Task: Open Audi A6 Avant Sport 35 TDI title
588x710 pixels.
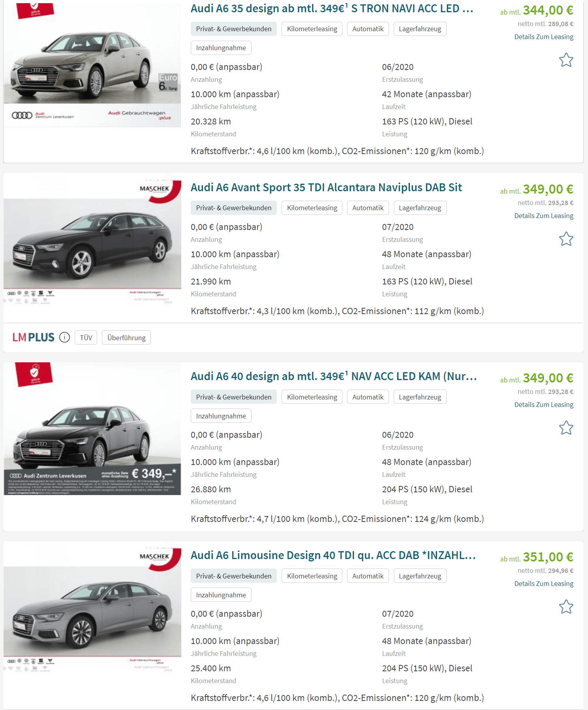Action: pyautogui.click(x=326, y=187)
